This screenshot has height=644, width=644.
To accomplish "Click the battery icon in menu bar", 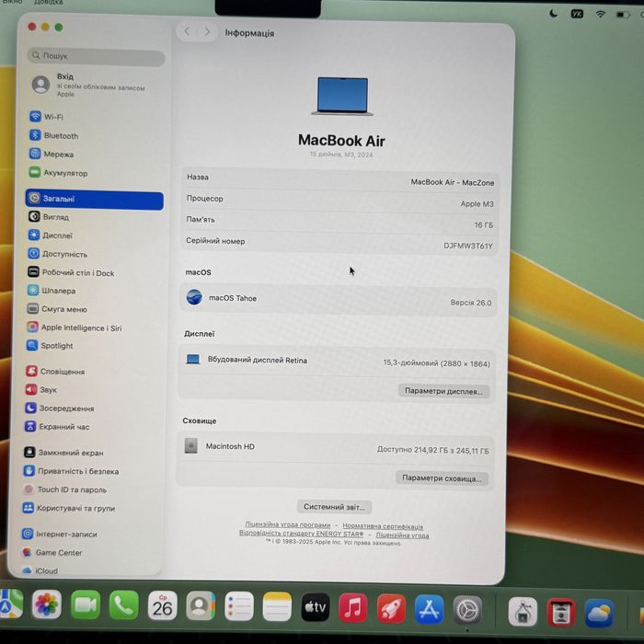I will (623, 15).
